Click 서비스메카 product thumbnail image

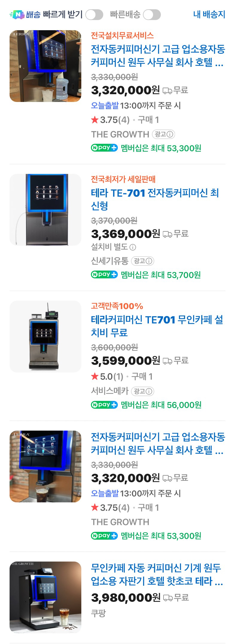45,336
